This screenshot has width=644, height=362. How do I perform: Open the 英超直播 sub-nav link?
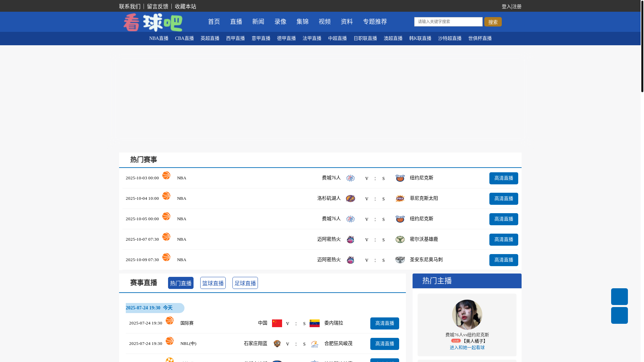(x=210, y=39)
